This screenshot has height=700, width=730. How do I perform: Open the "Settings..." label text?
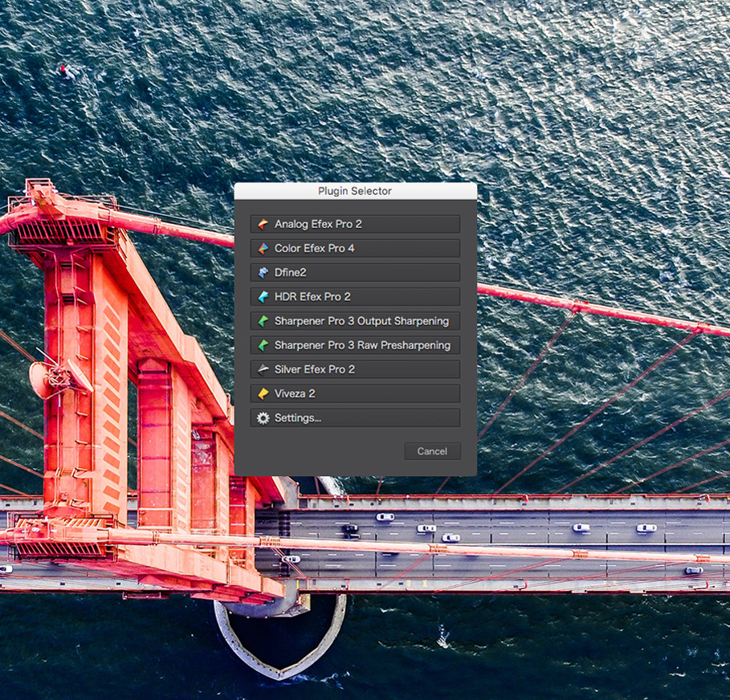click(297, 418)
